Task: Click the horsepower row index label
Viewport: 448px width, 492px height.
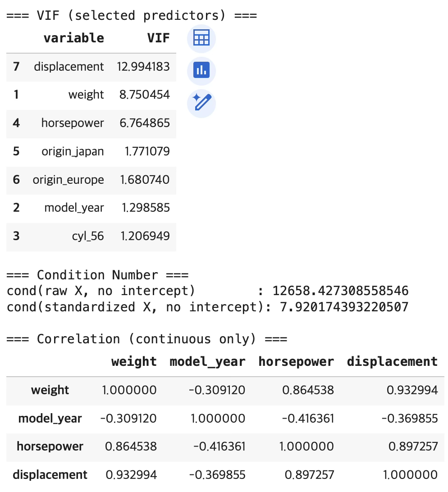Action: pyautogui.click(x=50, y=446)
